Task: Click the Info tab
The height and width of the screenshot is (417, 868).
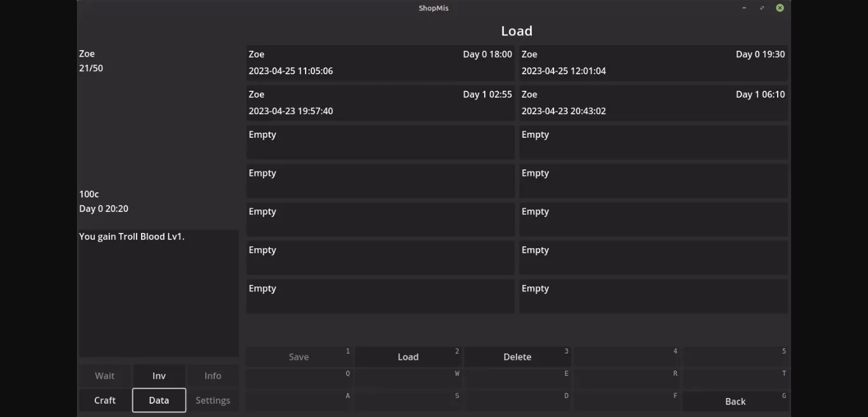Action: coord(213,376)
